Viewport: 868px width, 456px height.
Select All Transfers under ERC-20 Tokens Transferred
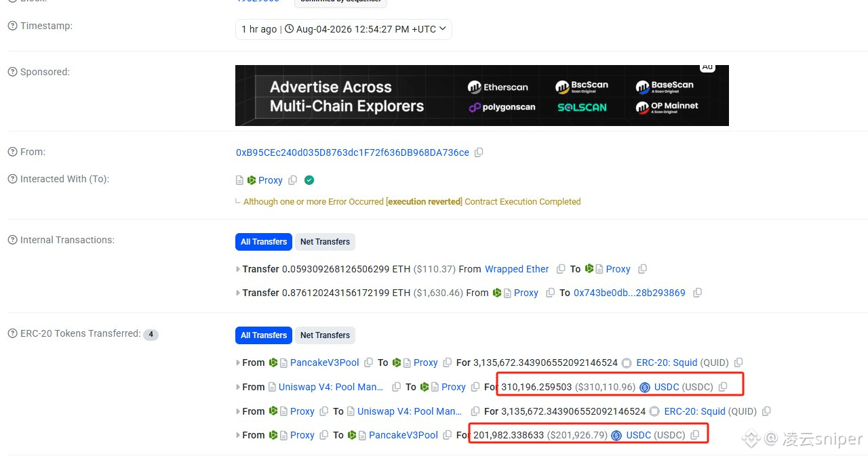pos(264,335)
